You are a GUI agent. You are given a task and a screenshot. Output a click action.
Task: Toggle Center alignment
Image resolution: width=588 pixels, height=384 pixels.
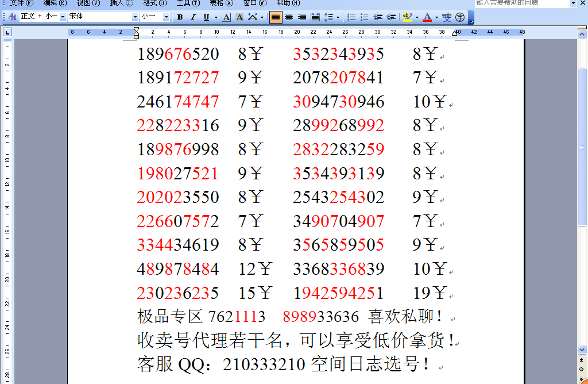[289, 17]
